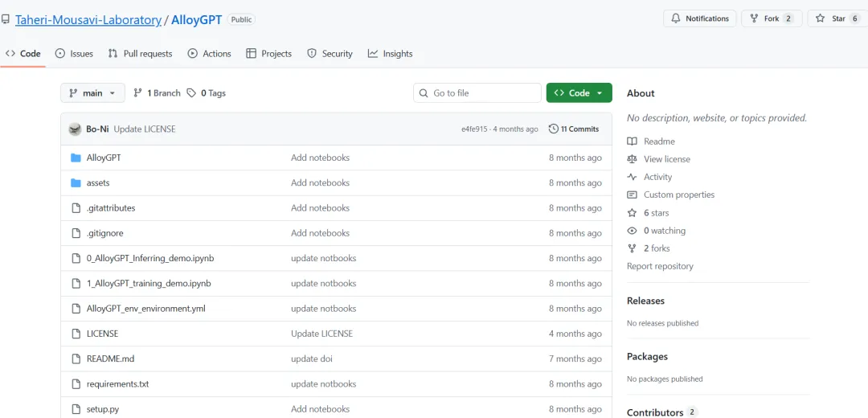Focus the Go to file search field
The width and height of the screenshot is (868, 418).
pyautogui.click(x=477, y=93)
